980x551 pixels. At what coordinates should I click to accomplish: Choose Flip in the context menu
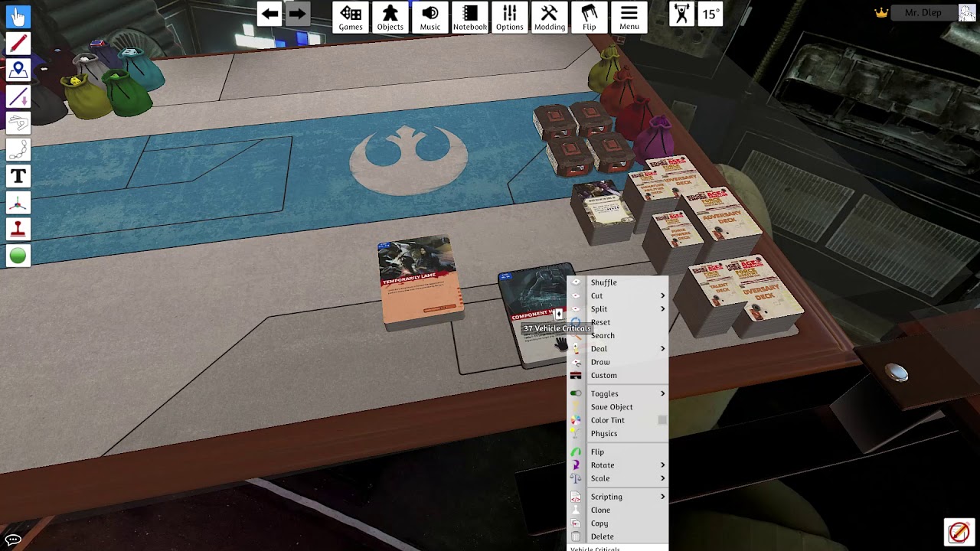click(597, 452)
